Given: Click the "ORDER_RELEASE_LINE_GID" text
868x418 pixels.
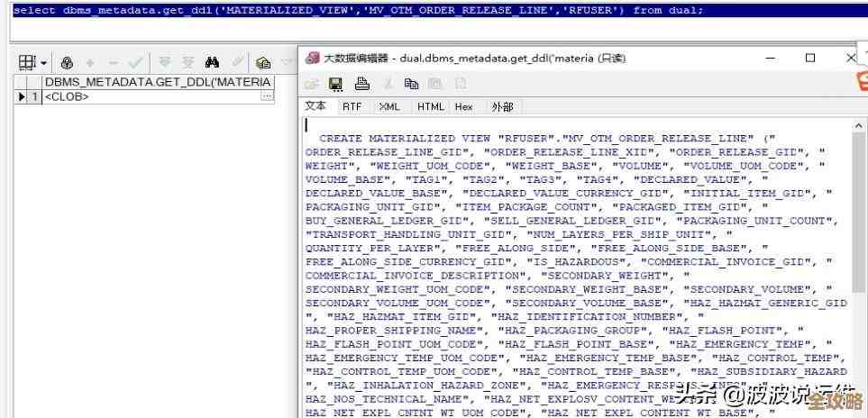Looking at the screenshot, I should [x=388, y=152].
